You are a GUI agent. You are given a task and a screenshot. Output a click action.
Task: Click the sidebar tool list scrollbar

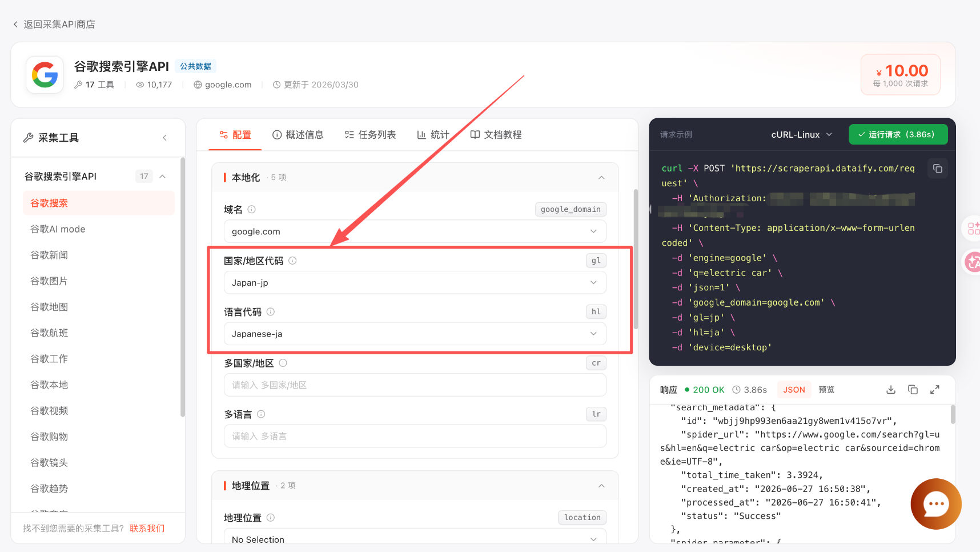tap(183, 287)
